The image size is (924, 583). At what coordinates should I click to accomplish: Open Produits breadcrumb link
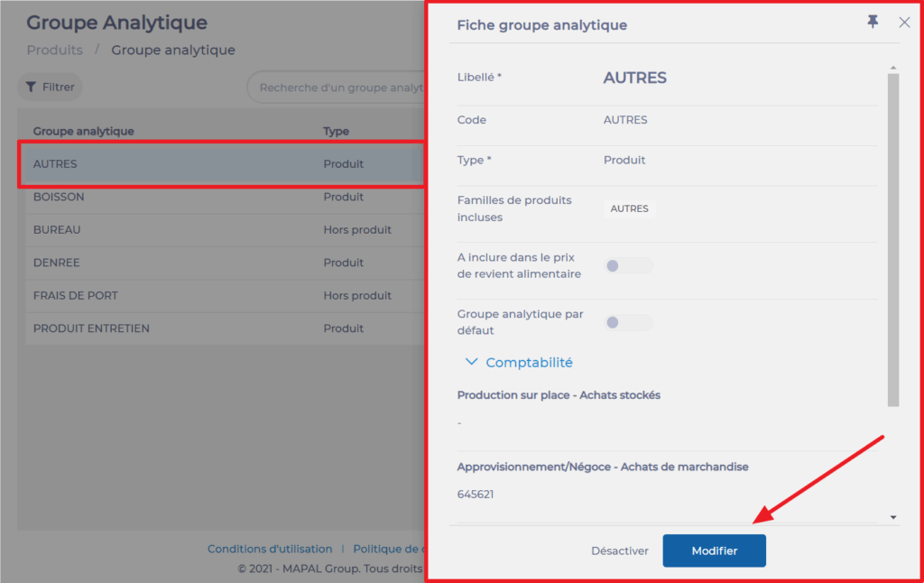(x=54, y=51)
